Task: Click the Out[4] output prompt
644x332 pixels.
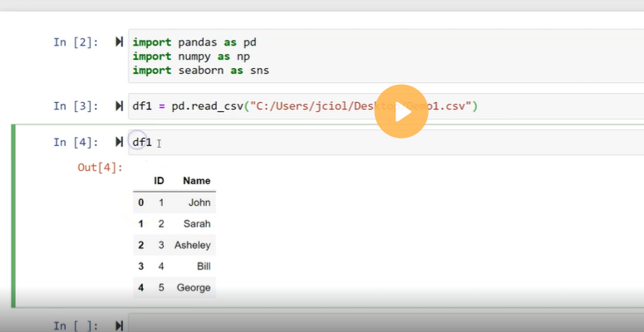Action: click(100, 168)
